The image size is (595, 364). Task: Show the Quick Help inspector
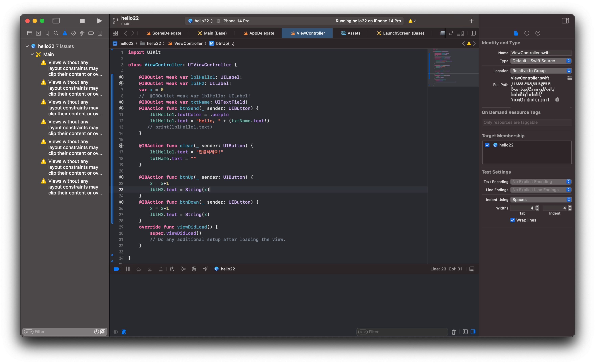[x=537, y=33]
